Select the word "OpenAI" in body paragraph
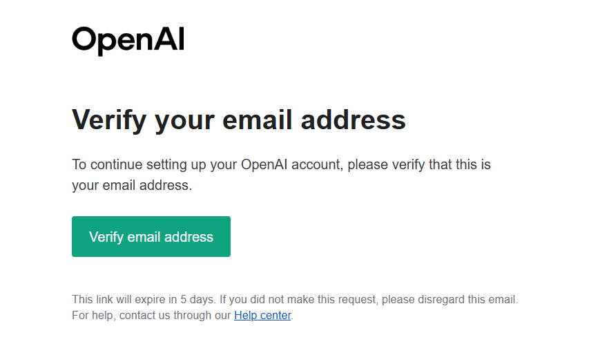Image resolution: width=589 pixels, height=364 pixels. [264, 164]
